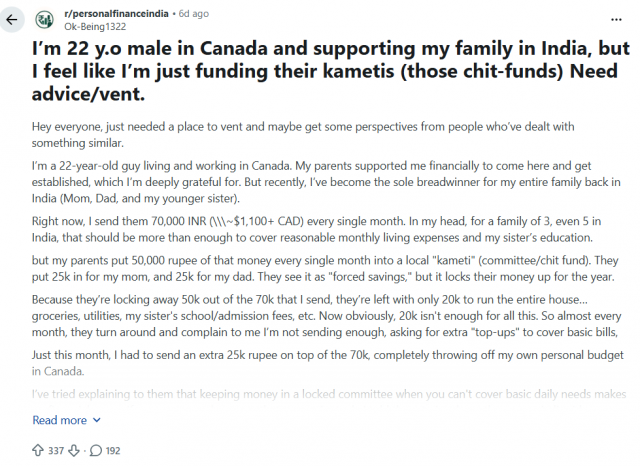Viewport: 640px width, 466px height.
Task: Open the post's three-dot options menu
Action: point(616,20)
